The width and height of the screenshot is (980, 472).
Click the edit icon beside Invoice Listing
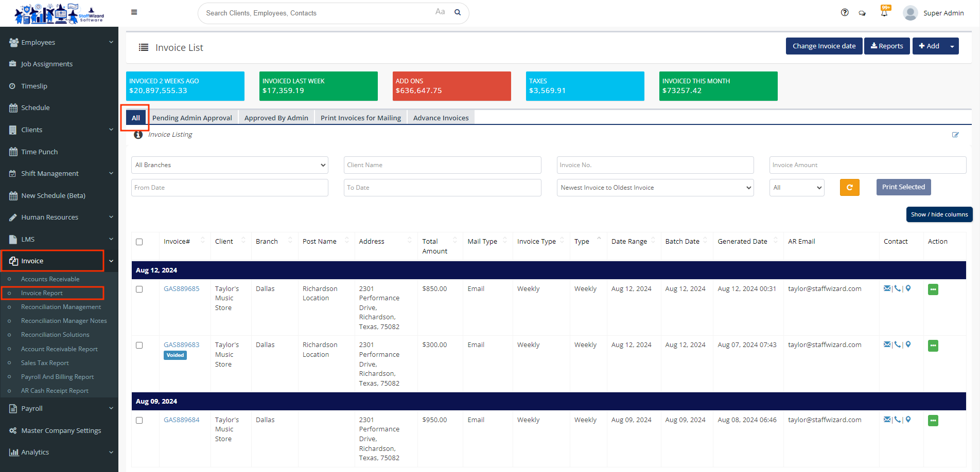click(x=955, y=135)
